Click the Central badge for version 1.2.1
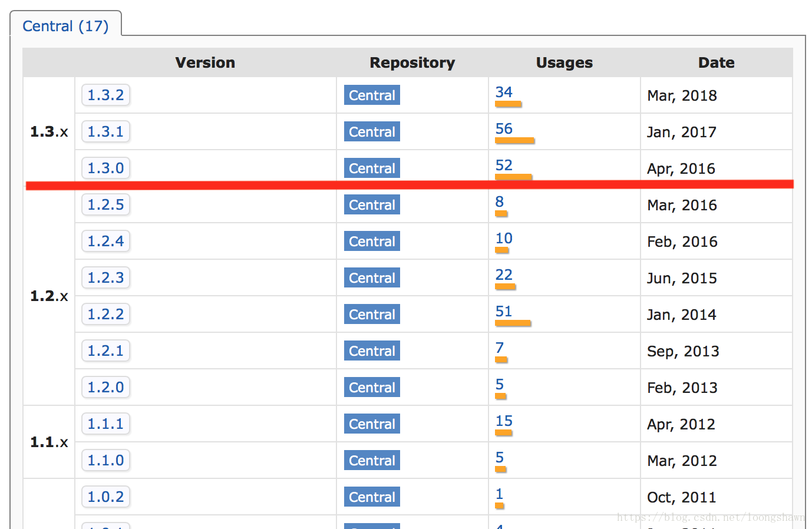This screenshot has width=812, height=529. click(372, 351)
